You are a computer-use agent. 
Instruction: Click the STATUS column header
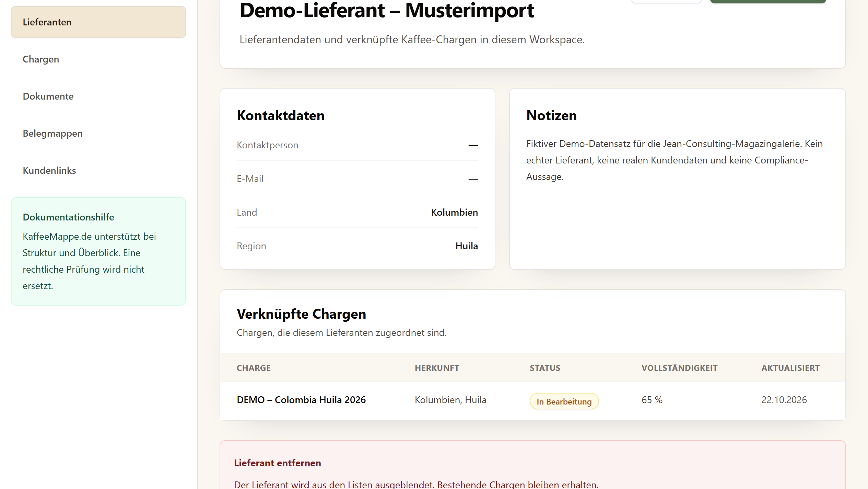tap(545, 368)
